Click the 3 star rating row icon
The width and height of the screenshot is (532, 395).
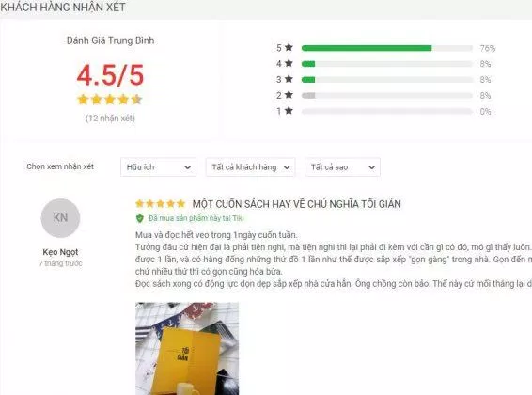coord(289,79)
